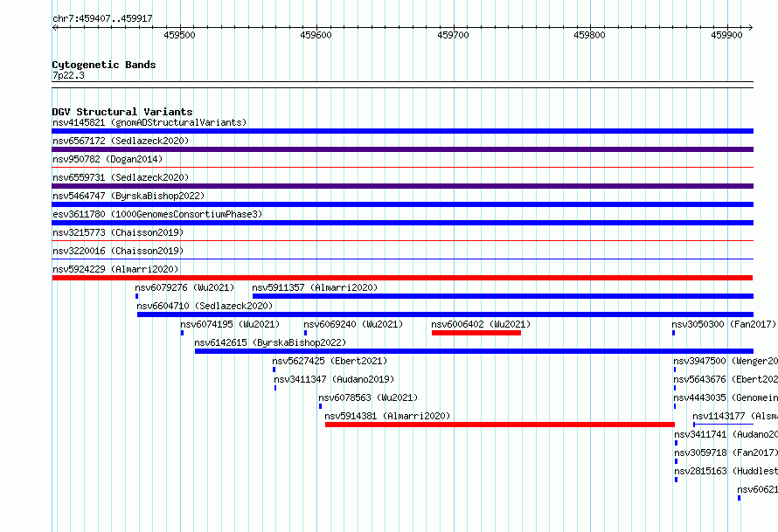Select the blue nsv5911357 variant bar
778x532 pixels.
(x=503, y=296)
